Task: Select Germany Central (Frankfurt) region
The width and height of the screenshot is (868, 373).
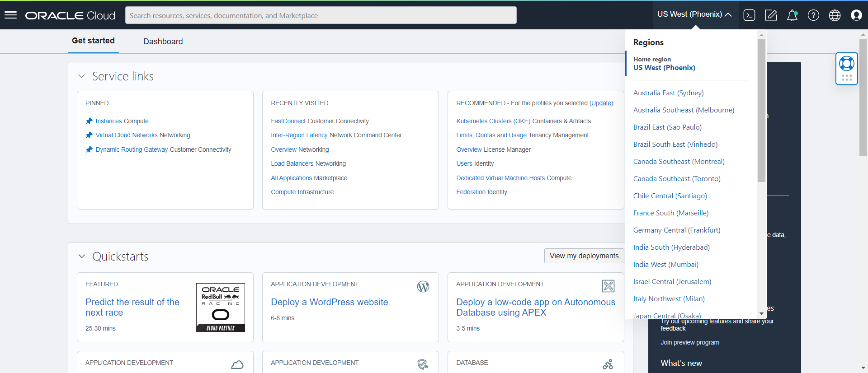Action: pos(676,230)
